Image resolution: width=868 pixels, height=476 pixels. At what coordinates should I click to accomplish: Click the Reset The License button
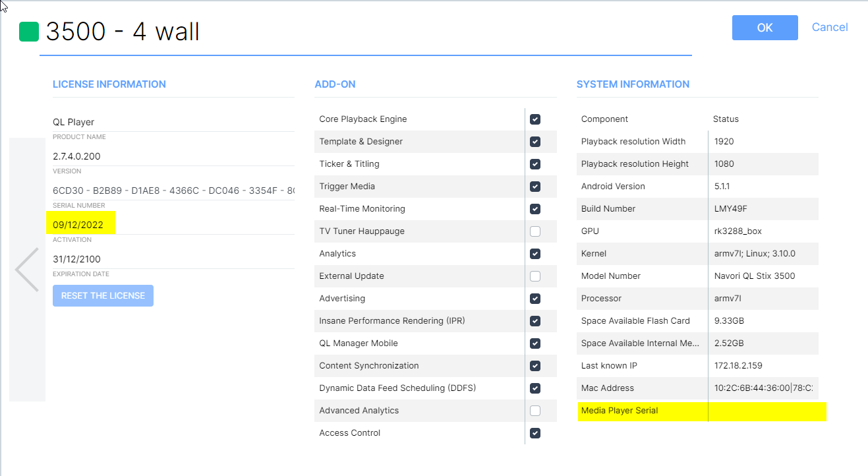pos(103,296)
